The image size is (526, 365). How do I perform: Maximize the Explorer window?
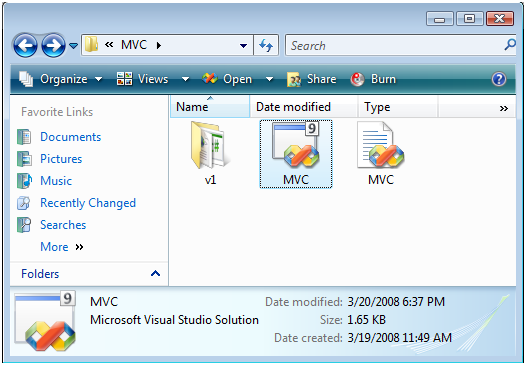pos(469,19)
